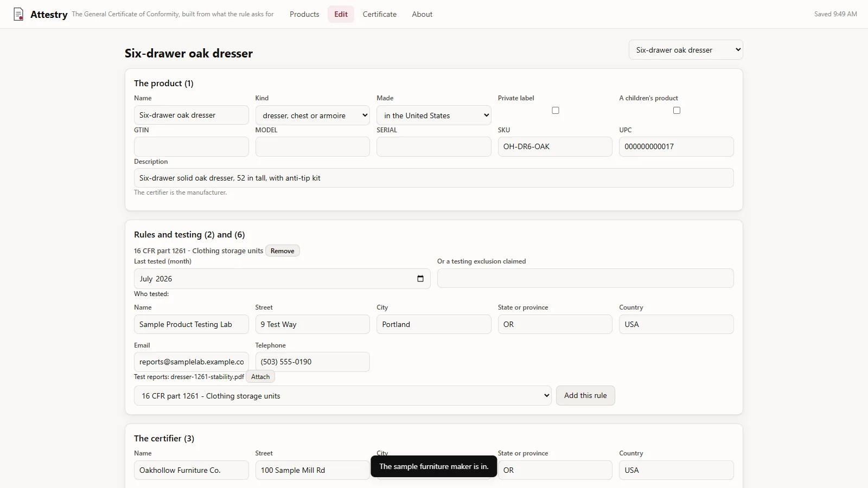The height and width of the screenshot is (488, 868).
Task: Toggle the Private label checkbox
Action: [x=556, y=111]
